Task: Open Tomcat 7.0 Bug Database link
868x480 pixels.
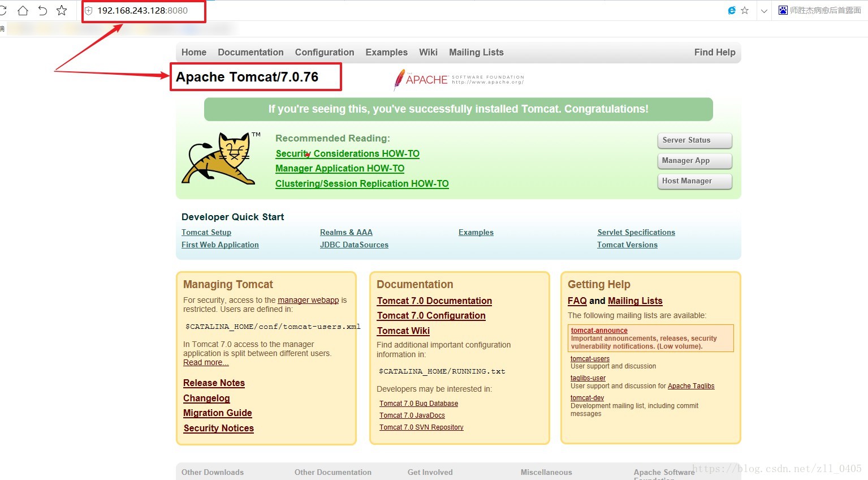Action: click(x=418, y=404)
